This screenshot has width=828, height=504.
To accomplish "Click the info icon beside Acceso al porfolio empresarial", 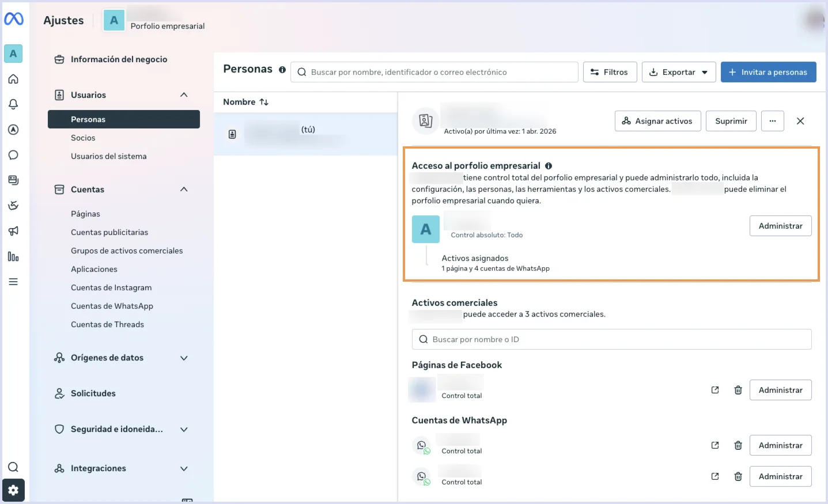I will coord(549,166).
